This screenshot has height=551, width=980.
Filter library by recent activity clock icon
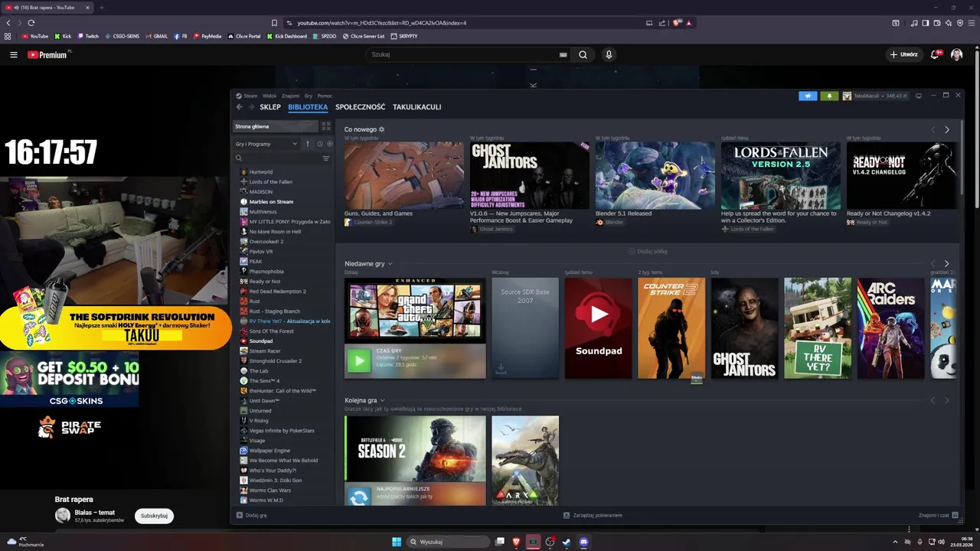pos(319,144)
